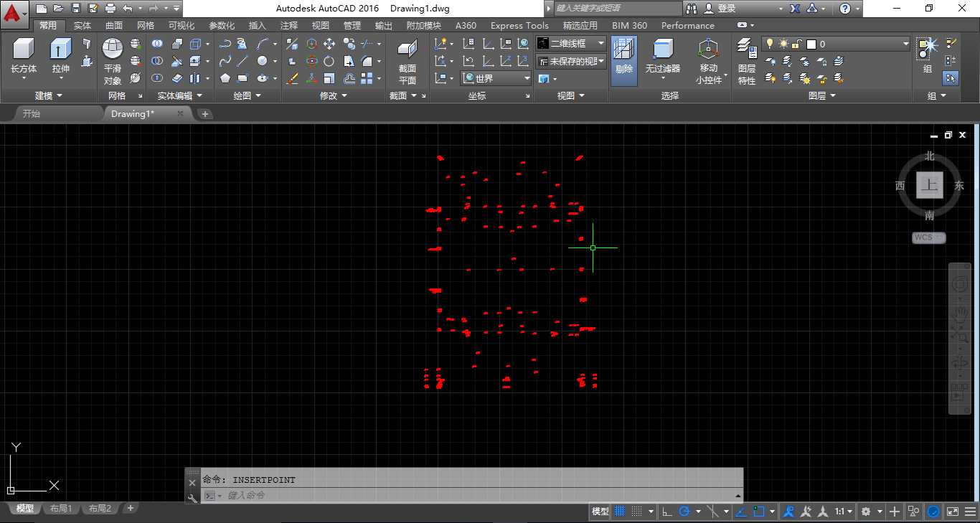Select the 长方体 box modeling tool
Viewport: 980px width, 523px height.
(24, 55)
